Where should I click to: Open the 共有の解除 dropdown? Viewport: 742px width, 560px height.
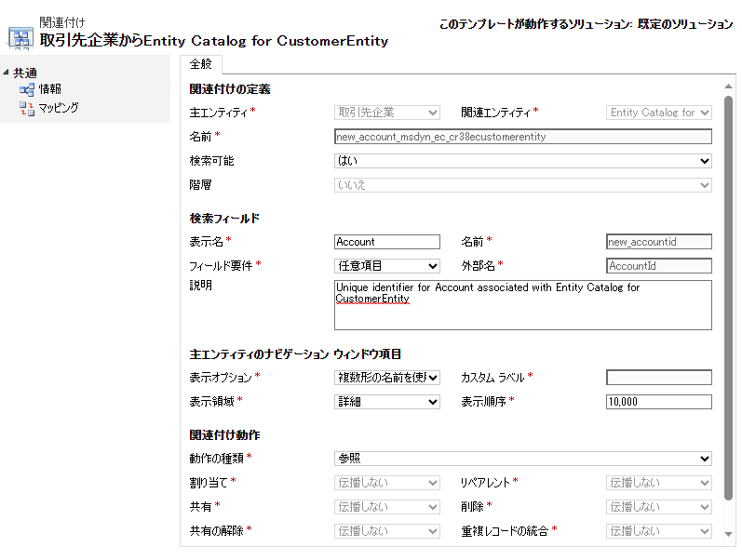(387, 530)
